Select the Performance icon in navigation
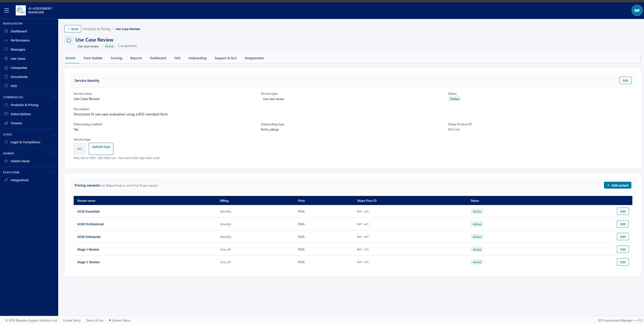 point(6,40)
